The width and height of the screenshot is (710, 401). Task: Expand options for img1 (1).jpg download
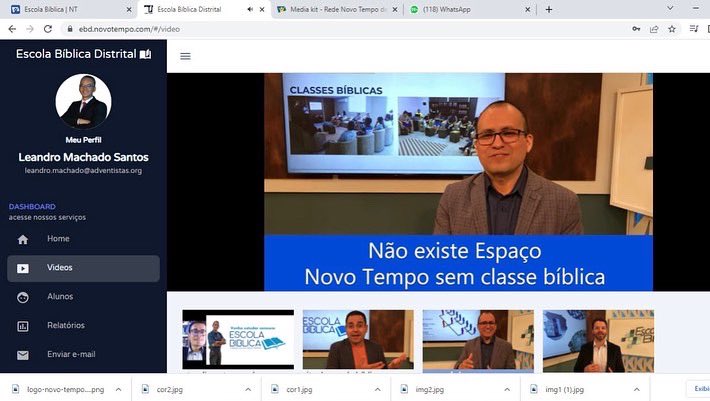(637, 389)
